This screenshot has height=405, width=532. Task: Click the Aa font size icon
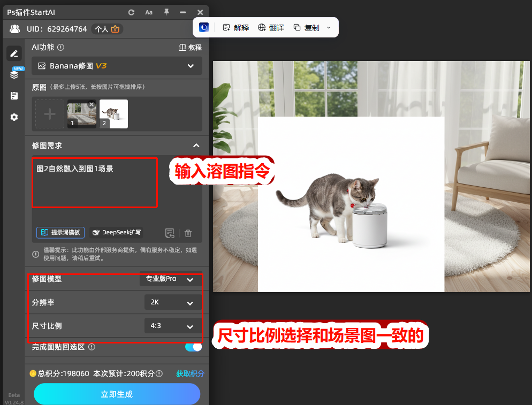coord(149,12)
